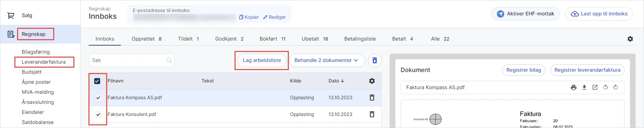Rotate the document clockwise

(616, 87)
